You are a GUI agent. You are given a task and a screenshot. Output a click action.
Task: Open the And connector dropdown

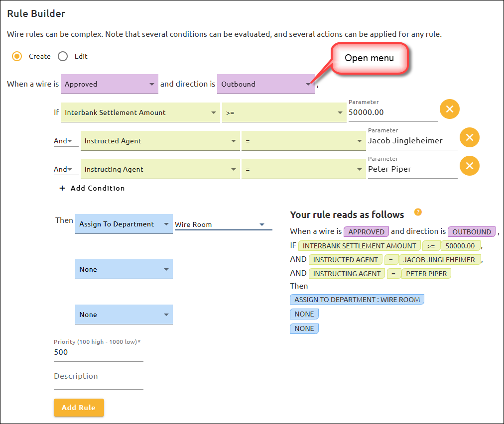point(63,141)
